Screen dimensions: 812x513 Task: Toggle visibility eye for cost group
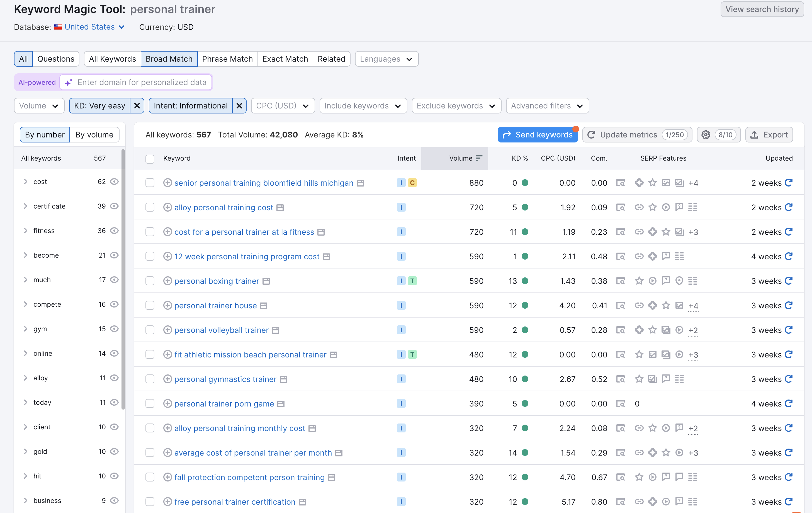pos(114,182)
